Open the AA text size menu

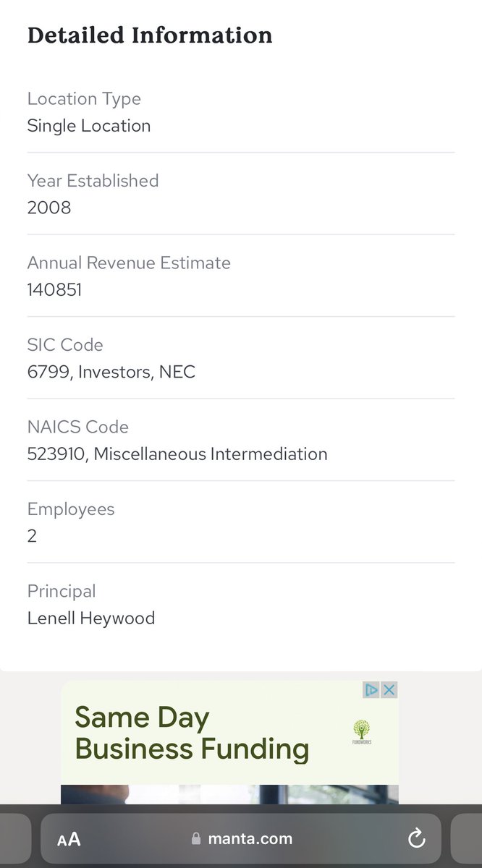click(69, 839)
